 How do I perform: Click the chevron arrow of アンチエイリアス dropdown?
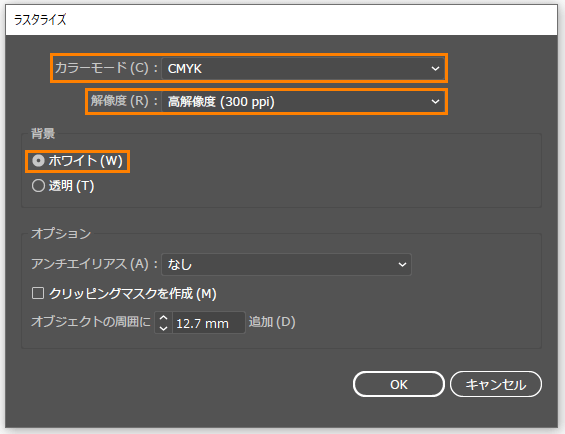[402, 265]
